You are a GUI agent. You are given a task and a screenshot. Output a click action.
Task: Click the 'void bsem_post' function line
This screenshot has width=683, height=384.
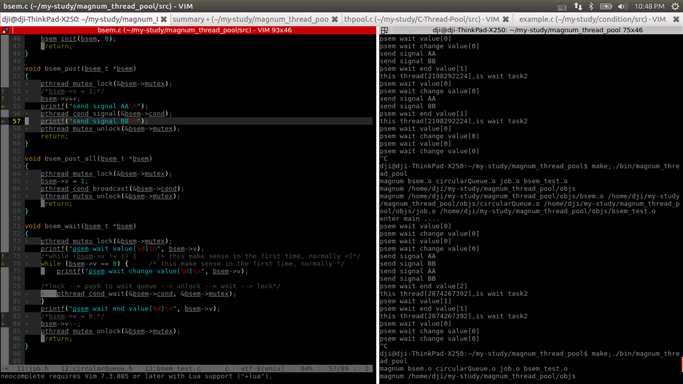81,68
